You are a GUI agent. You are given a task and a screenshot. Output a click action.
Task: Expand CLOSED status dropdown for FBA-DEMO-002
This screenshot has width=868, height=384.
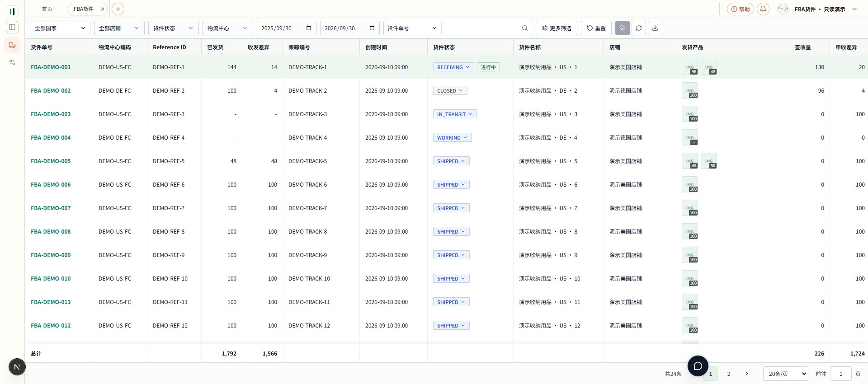[x=450, y=90]
